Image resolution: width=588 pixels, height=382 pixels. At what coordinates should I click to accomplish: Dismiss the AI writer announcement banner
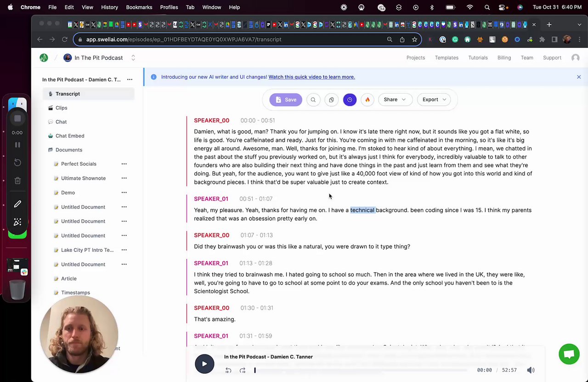(x=579, y=77)
